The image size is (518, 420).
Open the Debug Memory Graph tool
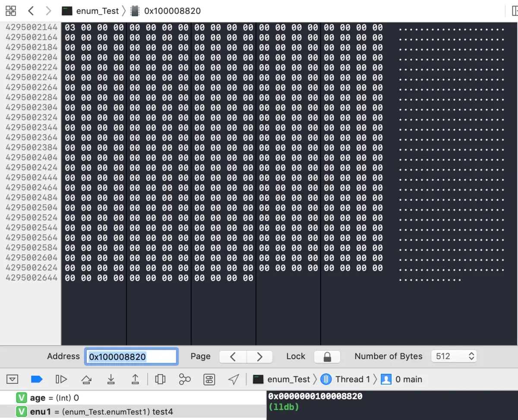(185, 379)
